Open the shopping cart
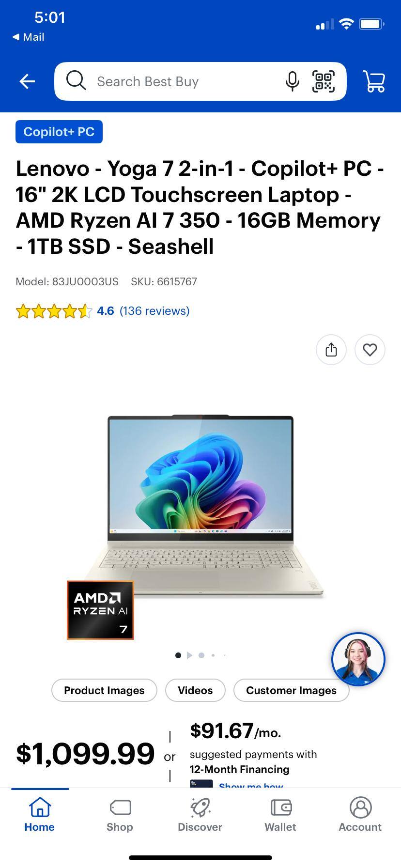The width and height of the screenshot is (401, 868). pyautogui.click(x=374, y=81)
